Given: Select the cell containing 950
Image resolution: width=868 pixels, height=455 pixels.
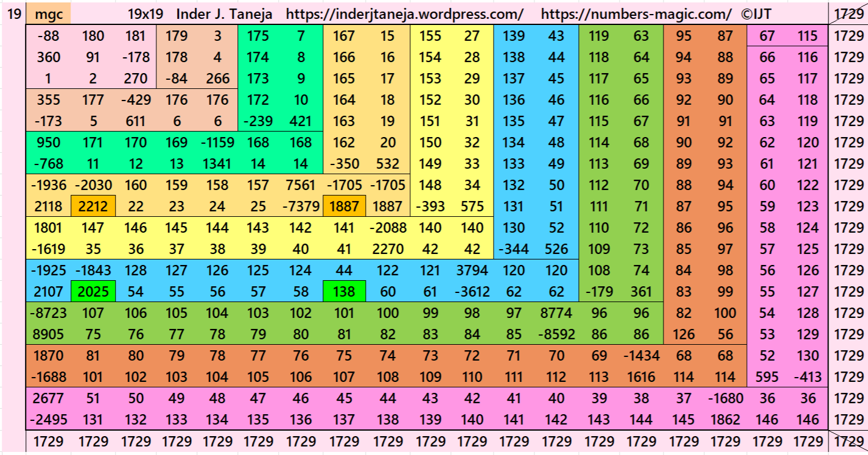Looking at the screenshot, I should (49, 143).
